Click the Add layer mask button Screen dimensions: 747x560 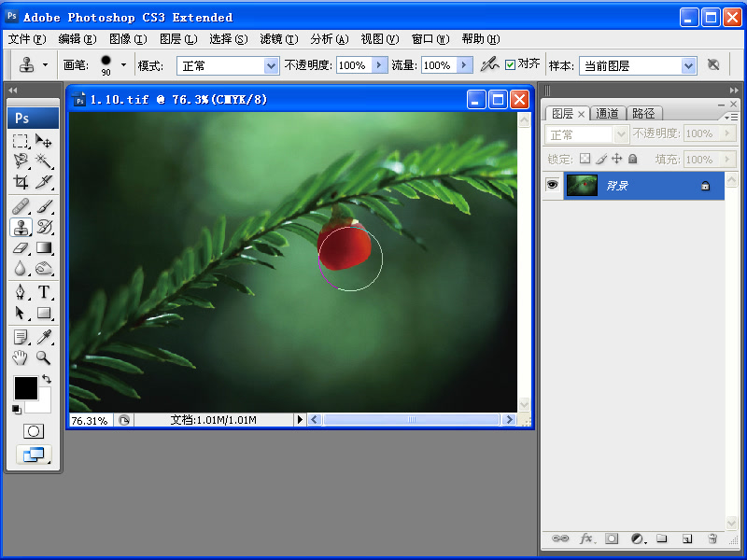[611, 539]
